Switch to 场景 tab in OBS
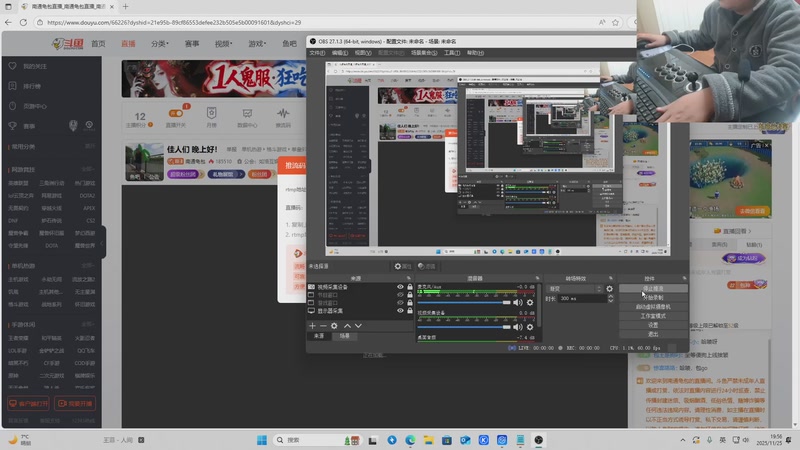The width and height of the screenshot is (800, 450). 345,336
